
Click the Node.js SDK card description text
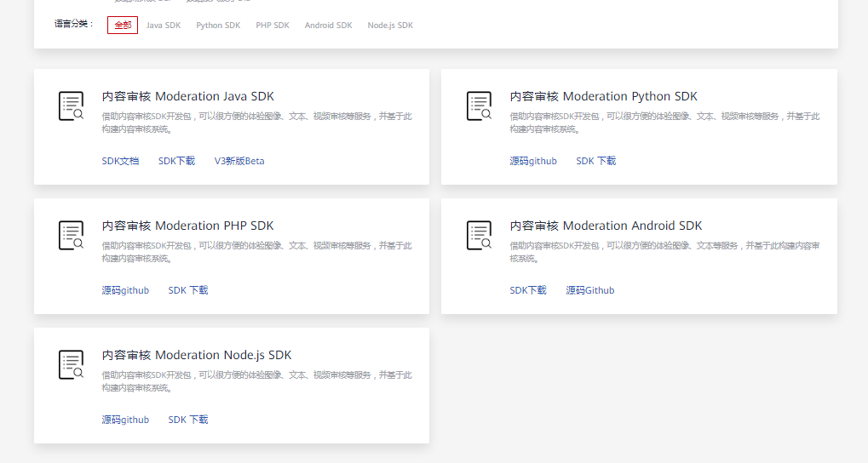coord(257,381)
